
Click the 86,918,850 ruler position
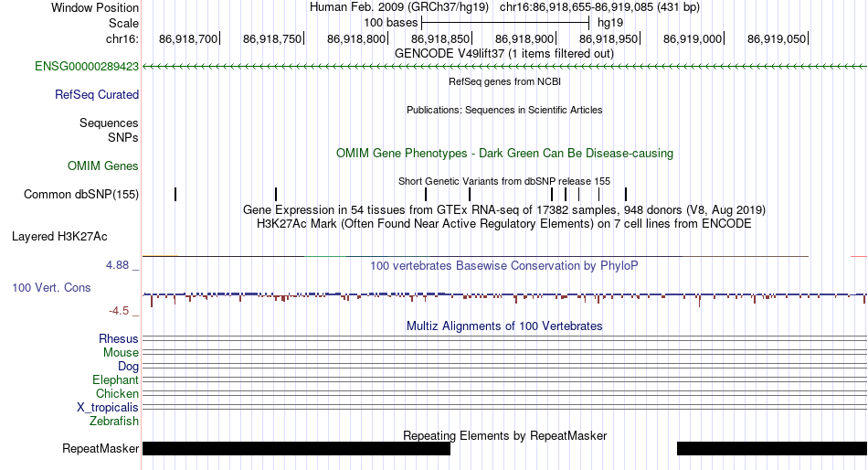pyautogui.click(x=440, y=38)
